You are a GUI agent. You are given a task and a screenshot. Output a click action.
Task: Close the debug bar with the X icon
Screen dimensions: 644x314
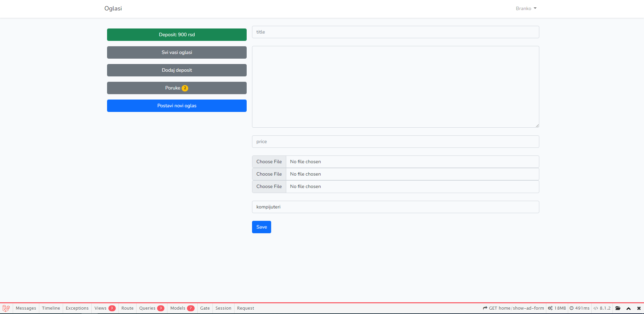click(x=639, y=308)
